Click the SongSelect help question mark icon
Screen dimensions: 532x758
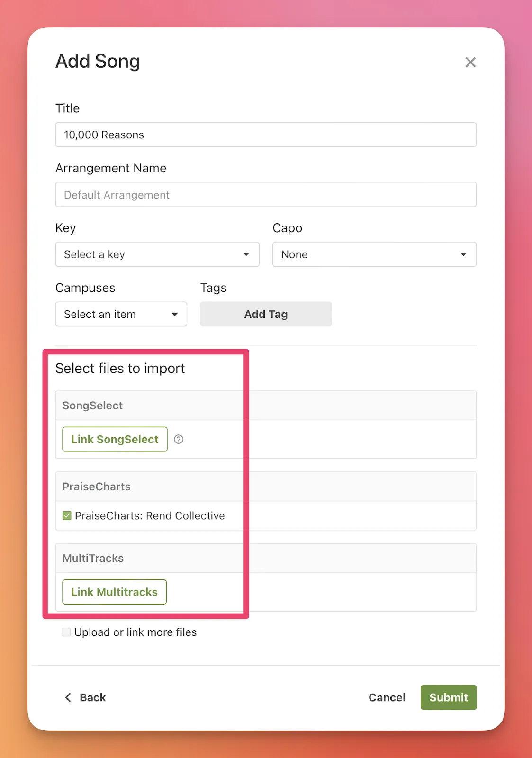click(179, 439)
